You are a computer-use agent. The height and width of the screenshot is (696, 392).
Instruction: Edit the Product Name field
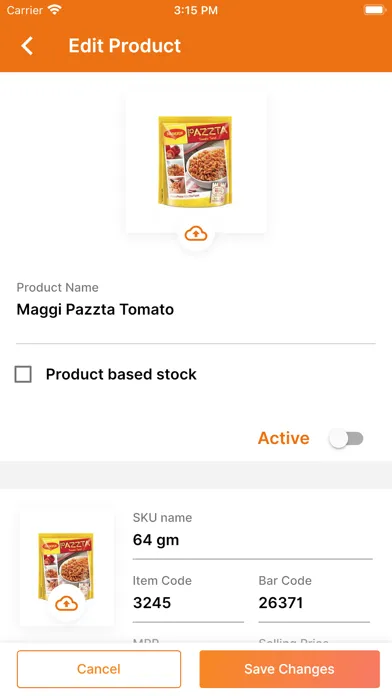click(196, 309)
